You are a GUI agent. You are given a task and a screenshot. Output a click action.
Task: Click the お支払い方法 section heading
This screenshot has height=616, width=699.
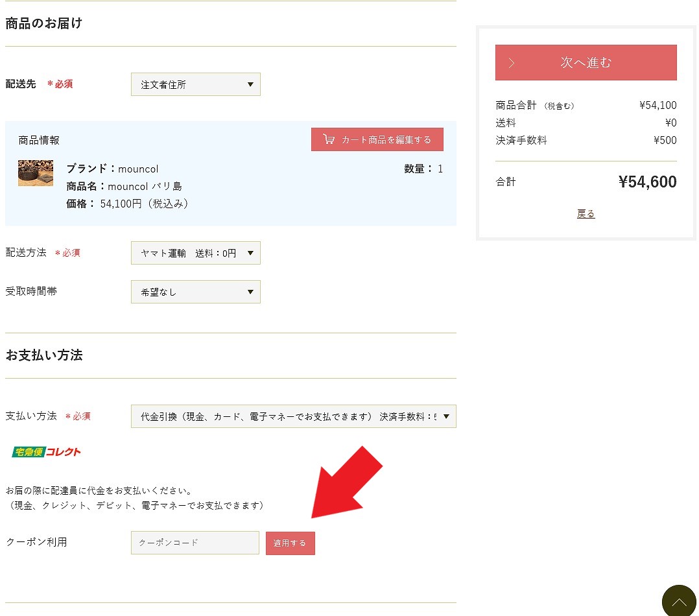pos(44,355)
